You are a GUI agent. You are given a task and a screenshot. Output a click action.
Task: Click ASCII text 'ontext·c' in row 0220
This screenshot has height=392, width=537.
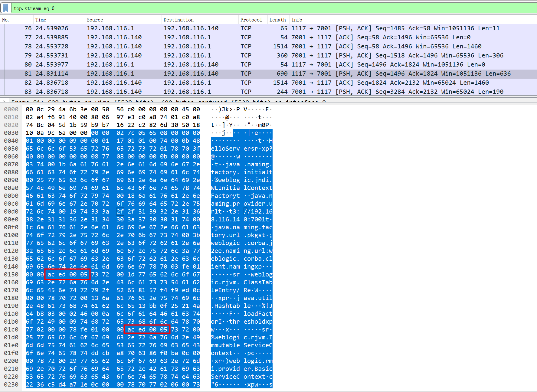(x=258, y=377)
